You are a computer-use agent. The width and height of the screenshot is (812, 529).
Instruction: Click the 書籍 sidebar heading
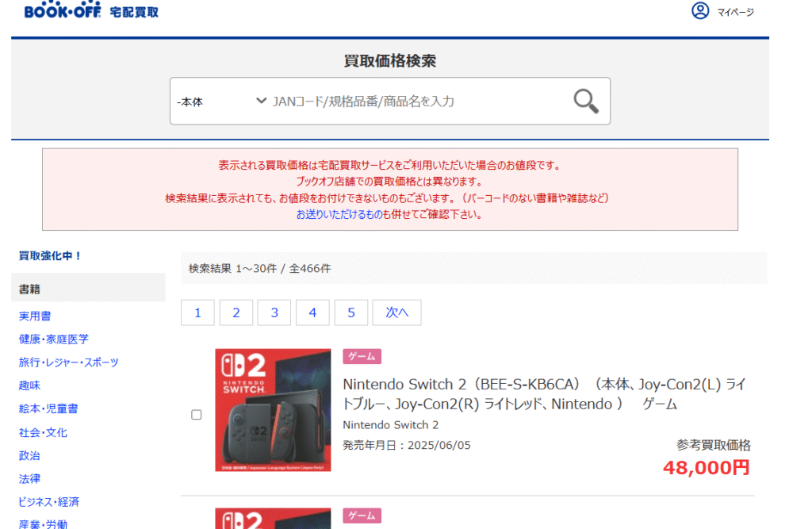[x=29, y=289]
